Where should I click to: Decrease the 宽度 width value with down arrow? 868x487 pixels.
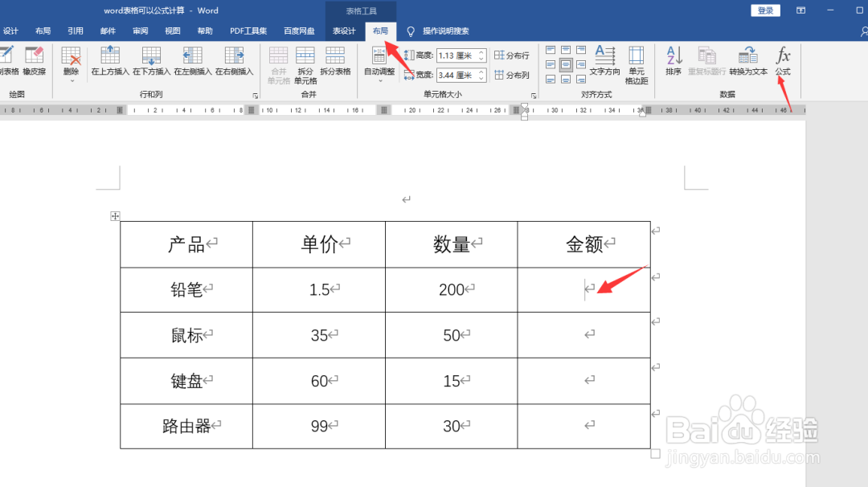(x=481, y=78)
